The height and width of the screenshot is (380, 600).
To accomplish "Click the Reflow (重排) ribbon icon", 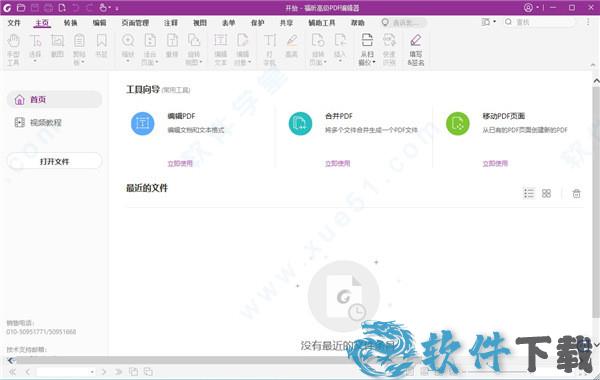I will tap(172, 46).
